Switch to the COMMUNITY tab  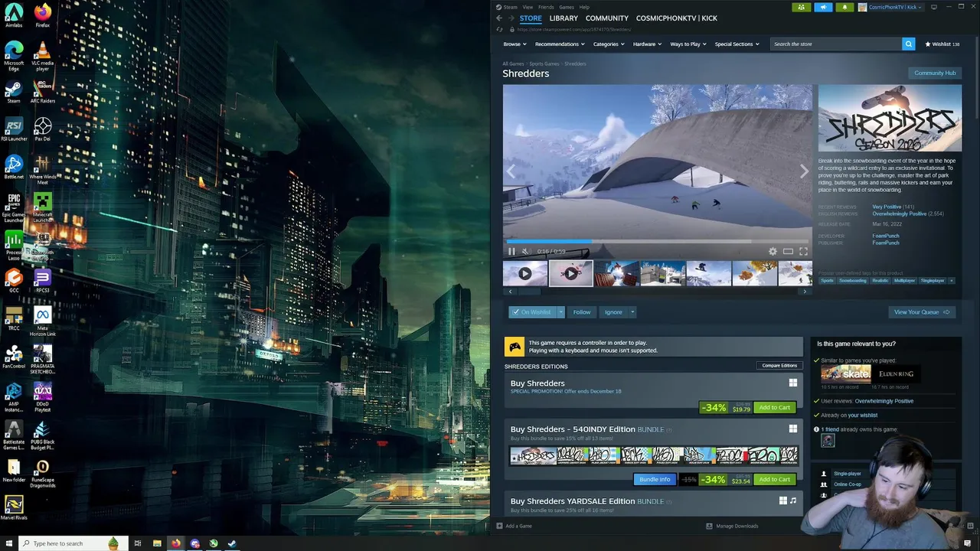coord(607,18)
